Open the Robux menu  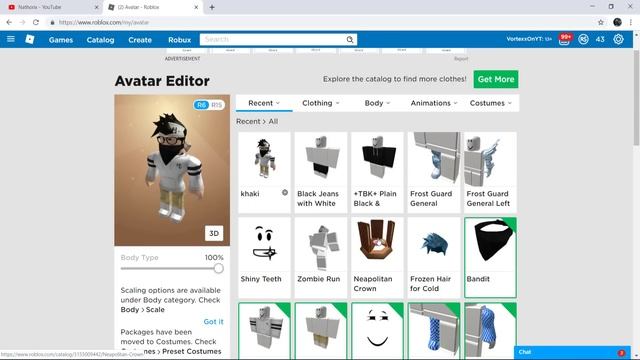[180, 40]
